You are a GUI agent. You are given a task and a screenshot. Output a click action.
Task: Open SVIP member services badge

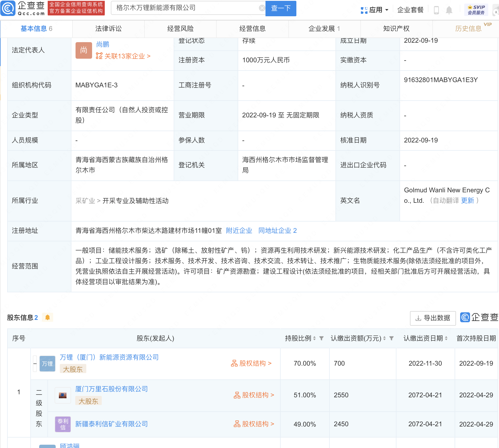pos(476,10)
